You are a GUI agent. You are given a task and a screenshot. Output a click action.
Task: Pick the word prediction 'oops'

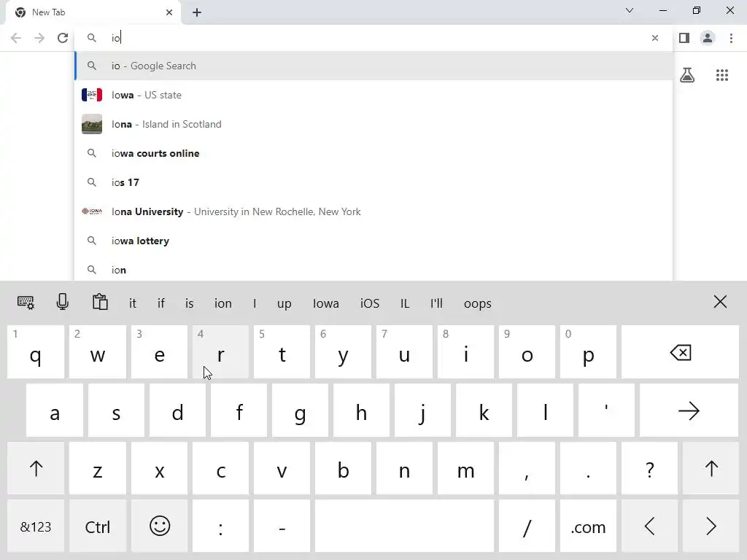pos(477,303)
